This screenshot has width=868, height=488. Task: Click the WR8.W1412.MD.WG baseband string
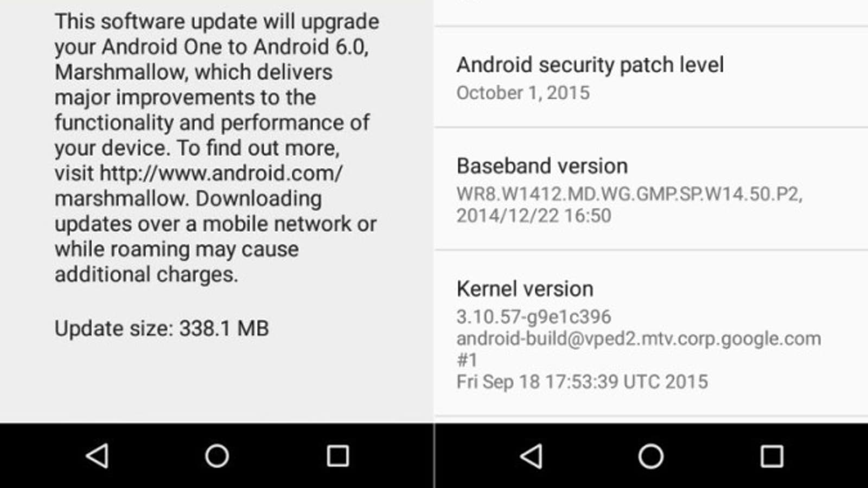point(629,194)
